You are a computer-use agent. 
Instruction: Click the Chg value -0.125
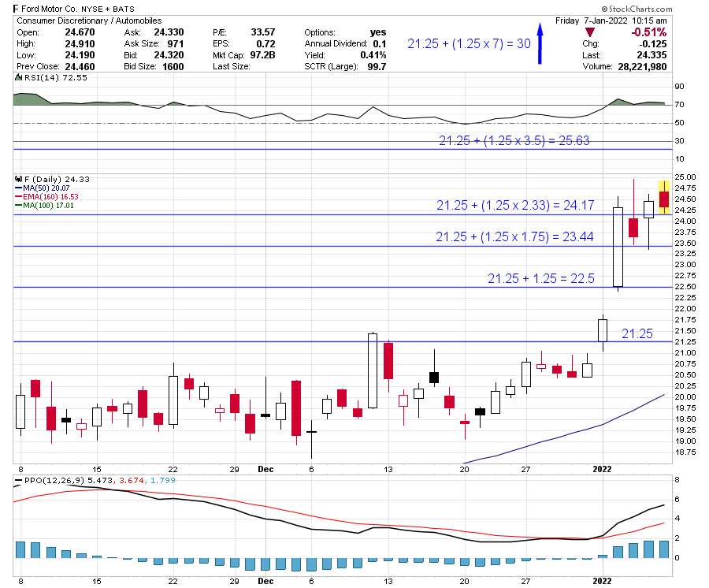point(653,44)
